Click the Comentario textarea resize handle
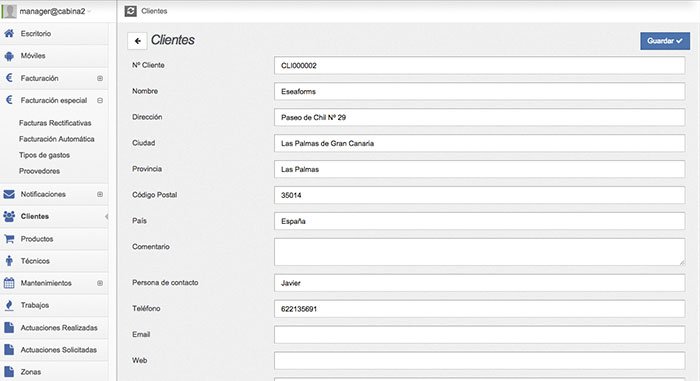Screen dimensions: 700x381 tap(682, 263)
